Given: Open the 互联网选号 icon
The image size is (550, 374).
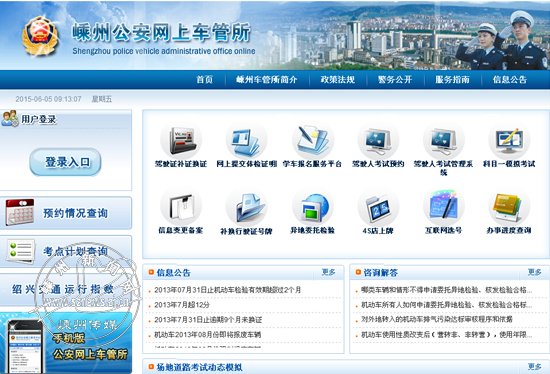Looking at the screenshot, I should click(x=444, y=208).
